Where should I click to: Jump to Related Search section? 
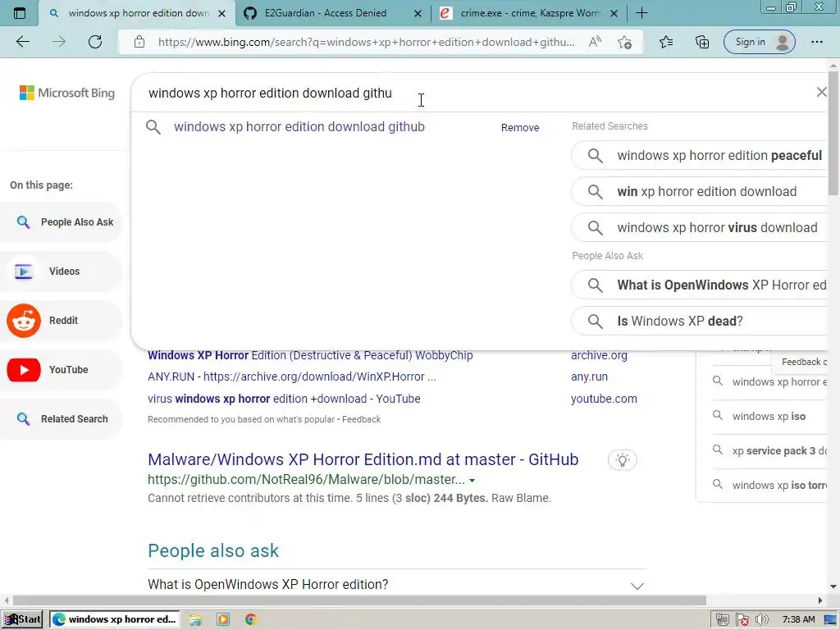click(x=62, y=419)
